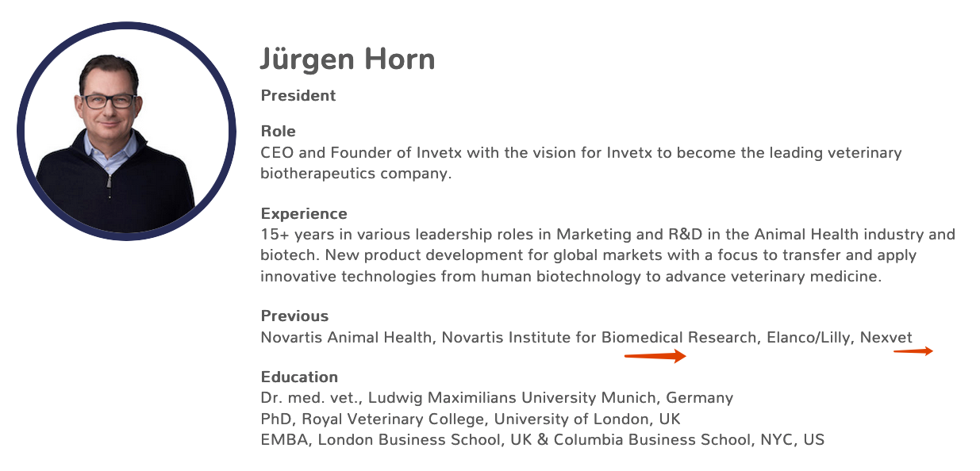
Task: Click the Jürgen Horn name heading
Action: pos(347,59)
